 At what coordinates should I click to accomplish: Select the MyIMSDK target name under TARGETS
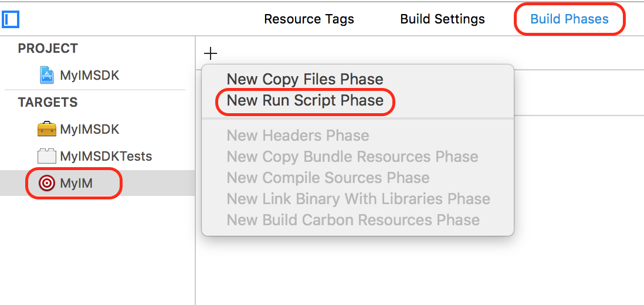click(x=89, y=129)
